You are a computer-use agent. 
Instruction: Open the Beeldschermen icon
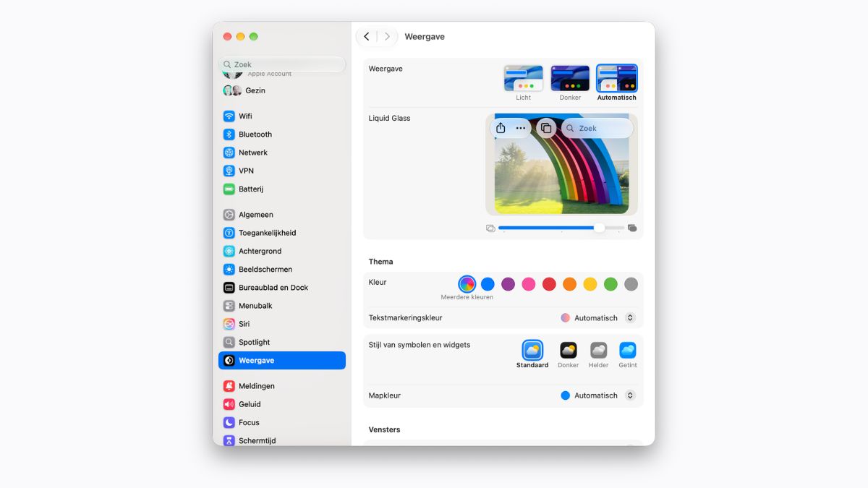point(229,269)
